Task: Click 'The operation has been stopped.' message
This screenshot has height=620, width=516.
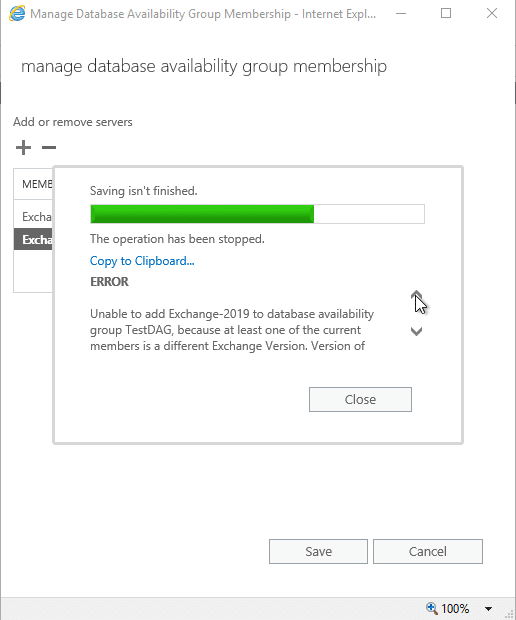Action: coord(177,239)
